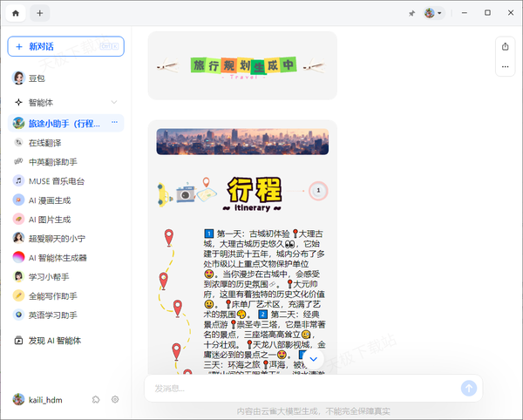Open 全能写作助手 agent
The image size is (523, 420).
[65, 295]
